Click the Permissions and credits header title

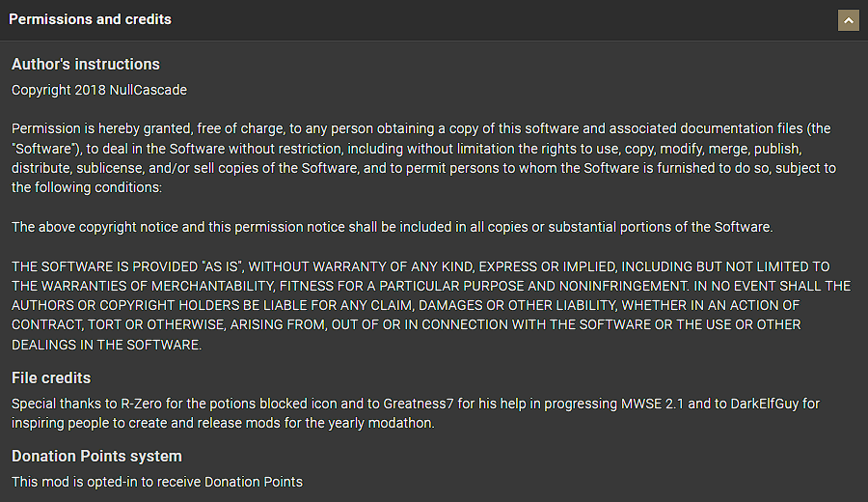click(x=91, y=19)
